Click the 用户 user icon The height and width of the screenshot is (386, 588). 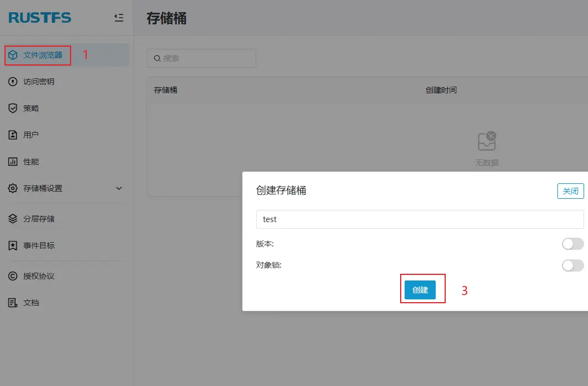point(12,134)
